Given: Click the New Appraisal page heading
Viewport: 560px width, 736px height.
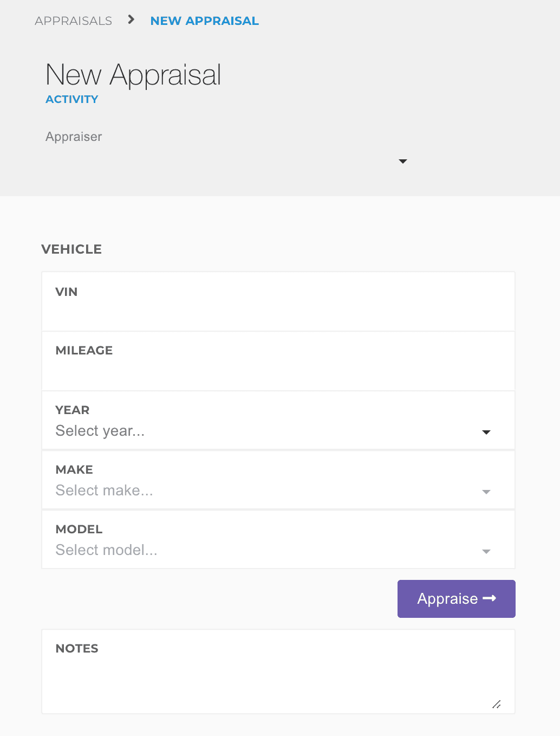Looking at the screenshot, I should click(133, 75).
